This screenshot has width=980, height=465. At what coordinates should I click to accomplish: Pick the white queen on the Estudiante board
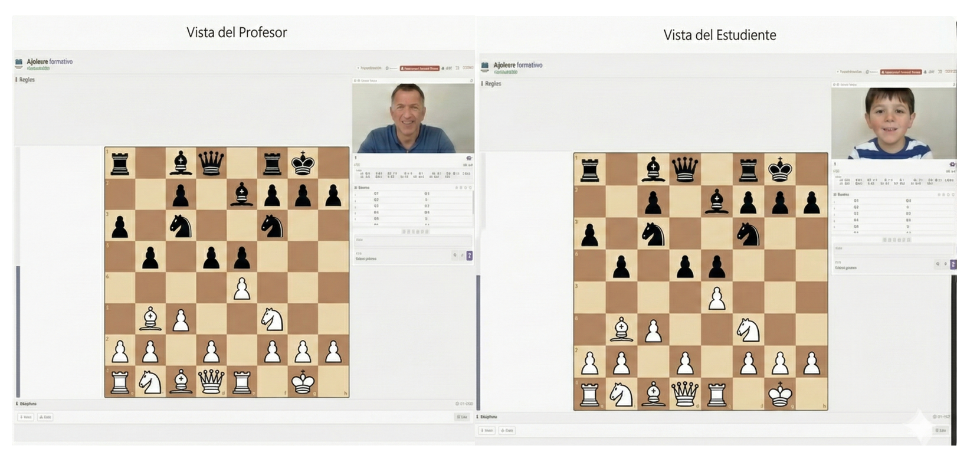(684, 394)
